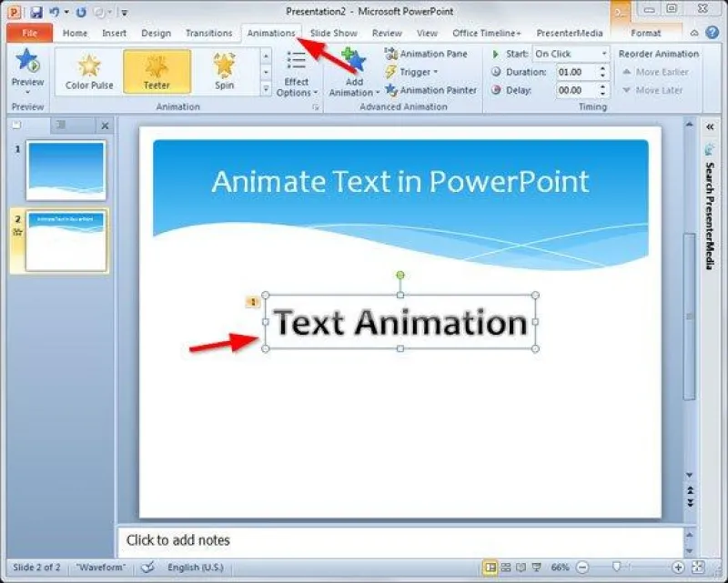The height and width of the screenshot is (583, 728).
Task: Expand the Search PresenterMedia side panel
Action: pyautogui.click(x=710, y=126)
